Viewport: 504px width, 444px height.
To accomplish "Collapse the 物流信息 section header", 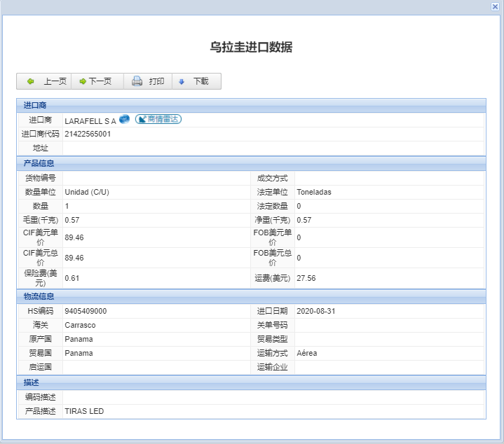I will [x=251, y=296].
